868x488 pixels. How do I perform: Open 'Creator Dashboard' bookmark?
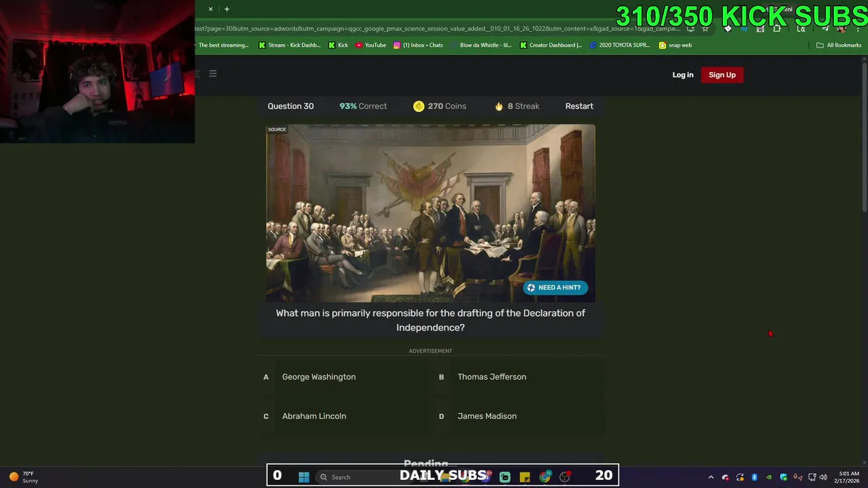pyautogui.click(x=551, y=45)
